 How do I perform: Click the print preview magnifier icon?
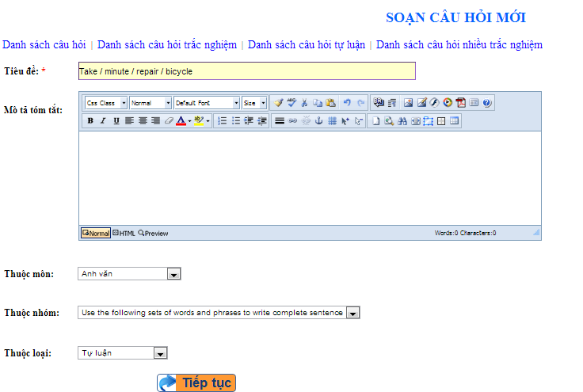coord(389,120)
